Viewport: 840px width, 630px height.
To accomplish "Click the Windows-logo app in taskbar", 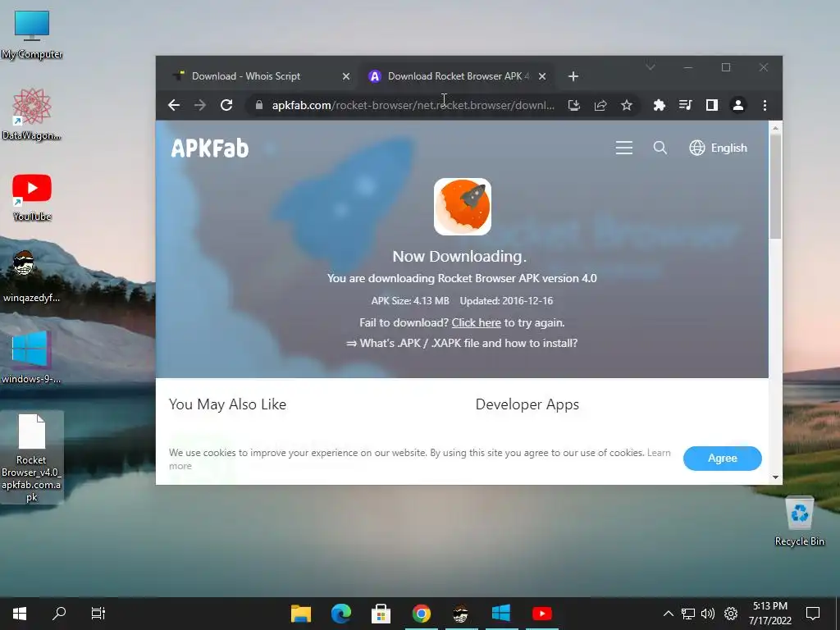I will pos(501,614).
